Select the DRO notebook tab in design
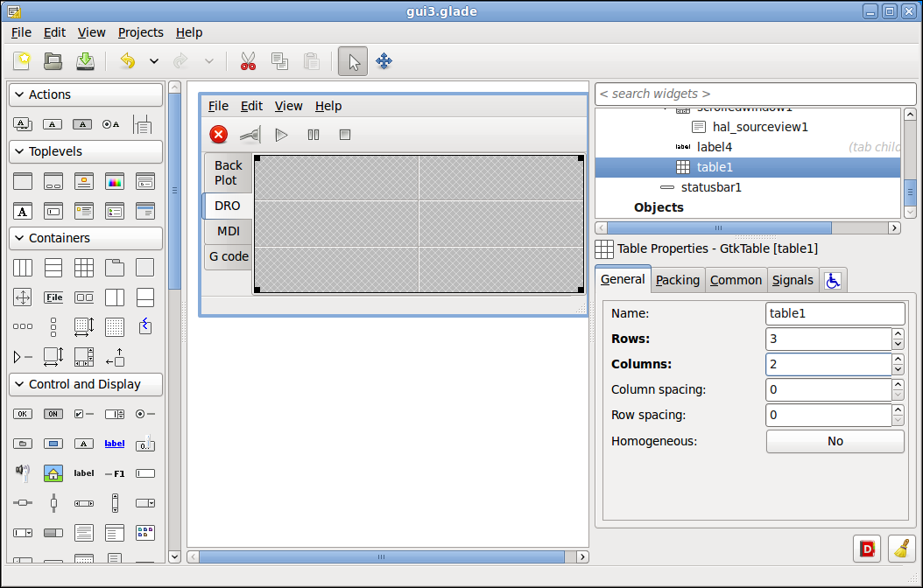The height and width of the screenshot is (588, 923). click(227, 206)
